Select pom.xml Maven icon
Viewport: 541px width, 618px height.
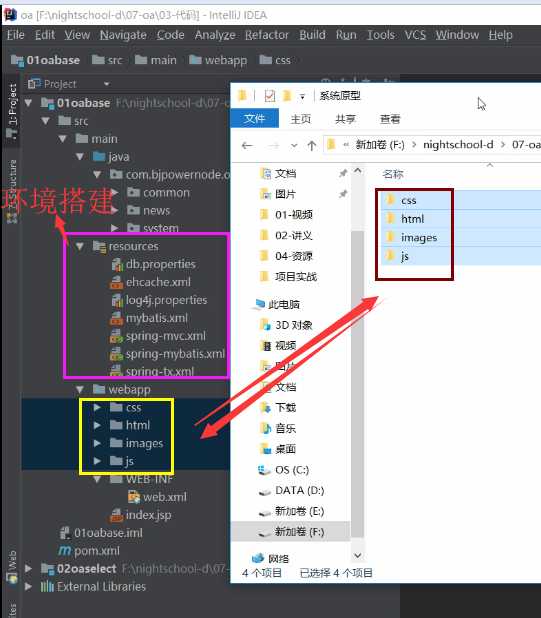point(65,551)
